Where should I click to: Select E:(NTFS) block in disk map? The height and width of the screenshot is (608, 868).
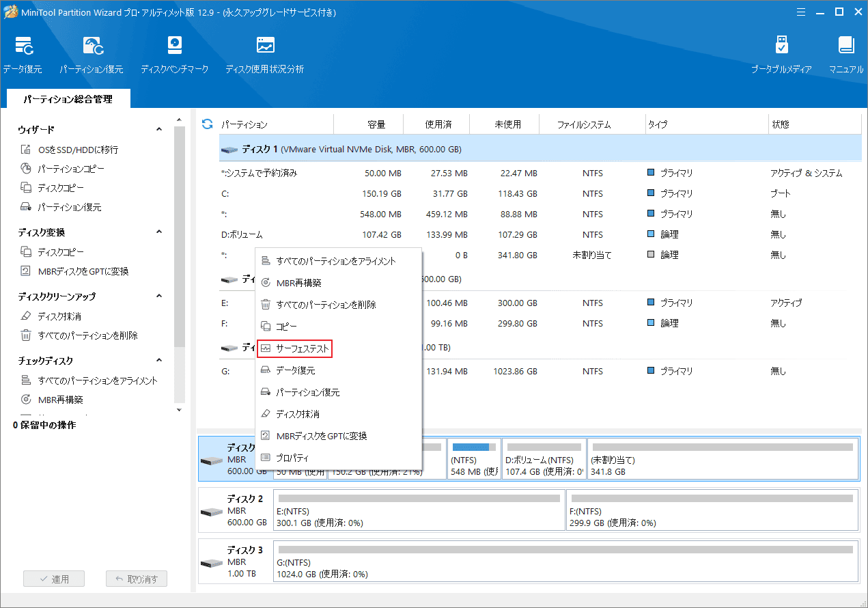coord(419,510)
